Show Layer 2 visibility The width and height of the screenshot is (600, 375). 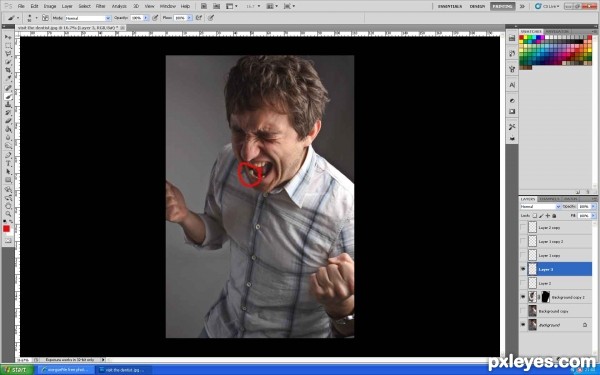click(523, 283)
